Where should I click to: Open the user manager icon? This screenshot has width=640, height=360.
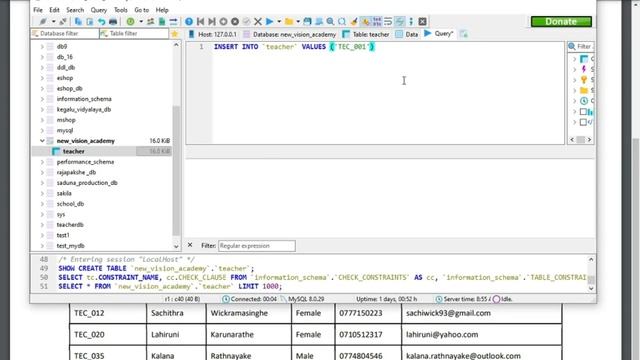[x=151, y=22]
